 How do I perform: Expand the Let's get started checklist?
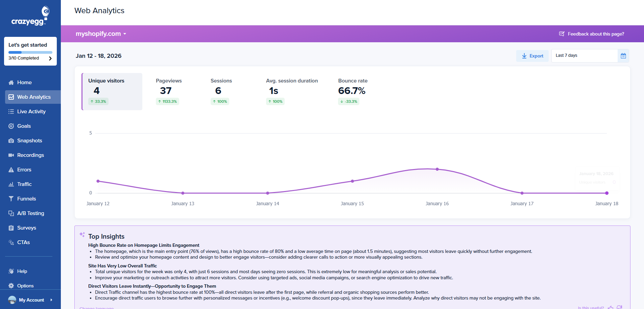coord(50,58)
